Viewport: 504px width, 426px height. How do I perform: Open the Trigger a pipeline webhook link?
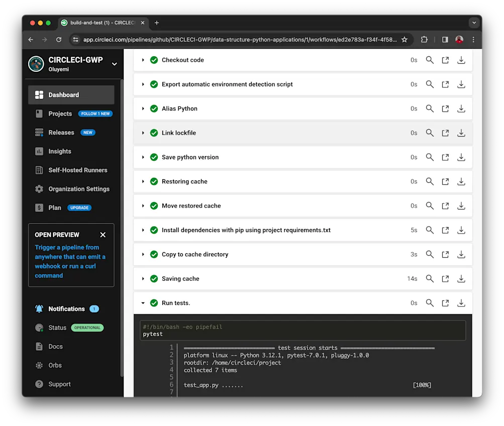[x=69, y=261]
